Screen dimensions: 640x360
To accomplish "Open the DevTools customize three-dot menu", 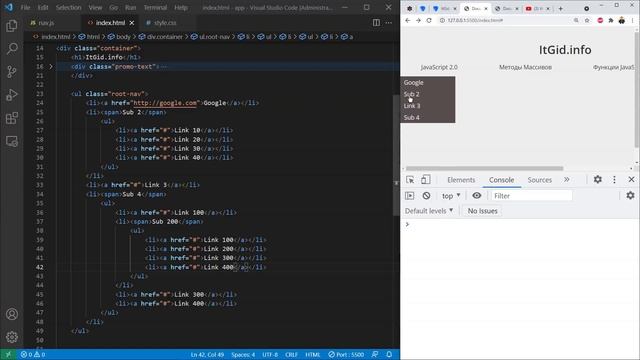I will tap(614, 180).
